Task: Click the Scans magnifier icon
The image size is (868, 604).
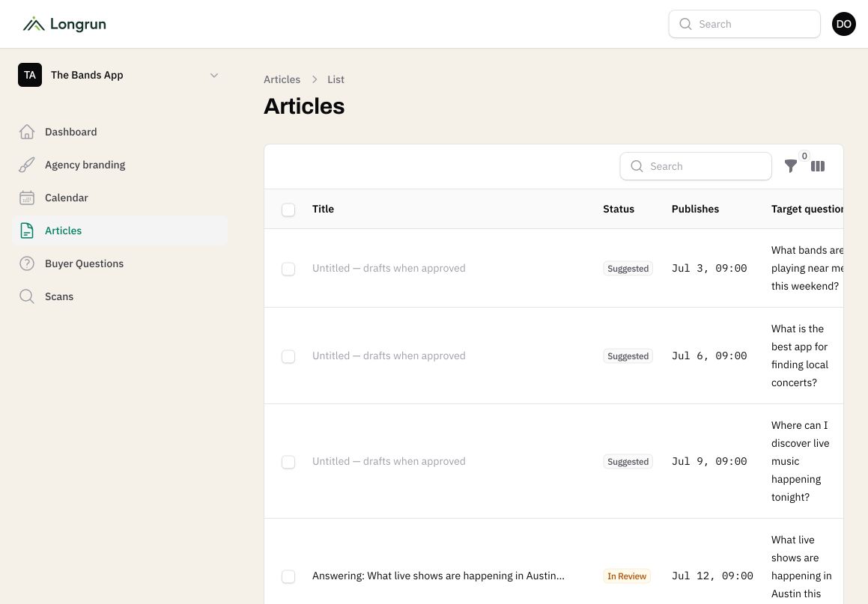Action: tap(26, 296)
